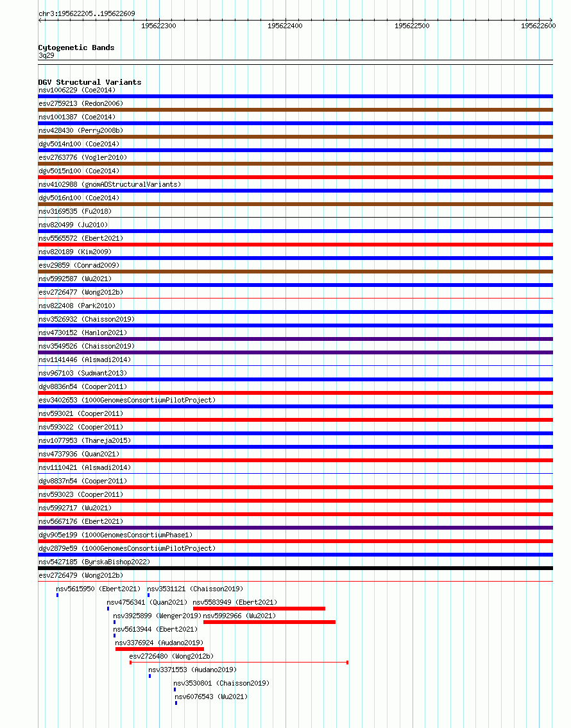
Task: Select nsv822408 (Park2010) label
Action: (x=77, y=306)
